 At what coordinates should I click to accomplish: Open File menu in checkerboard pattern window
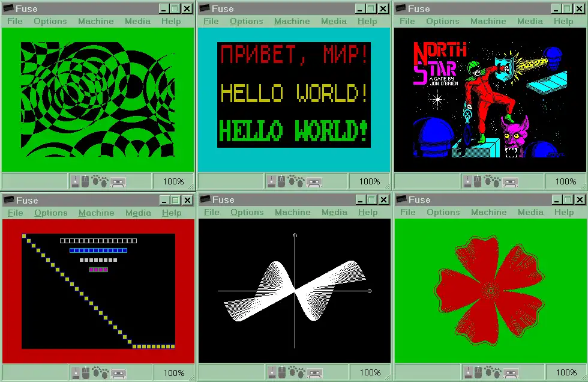pos(15,22)
